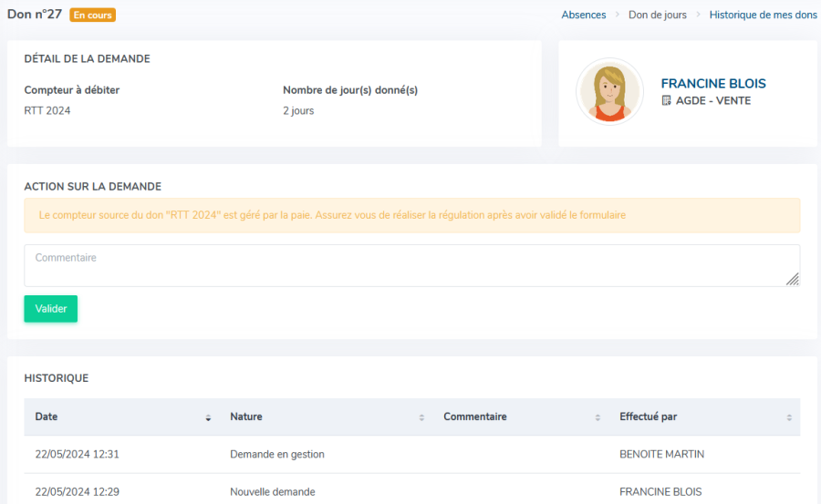Click the HISTORIQUE section heading
The image size is (821, 504).
[x=56, y=378]
